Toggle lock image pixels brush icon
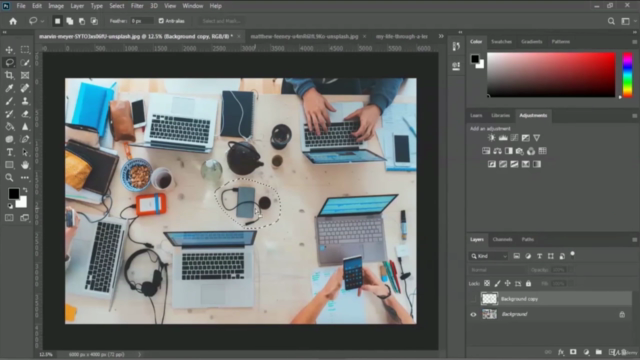 click(x=497, y=283)
